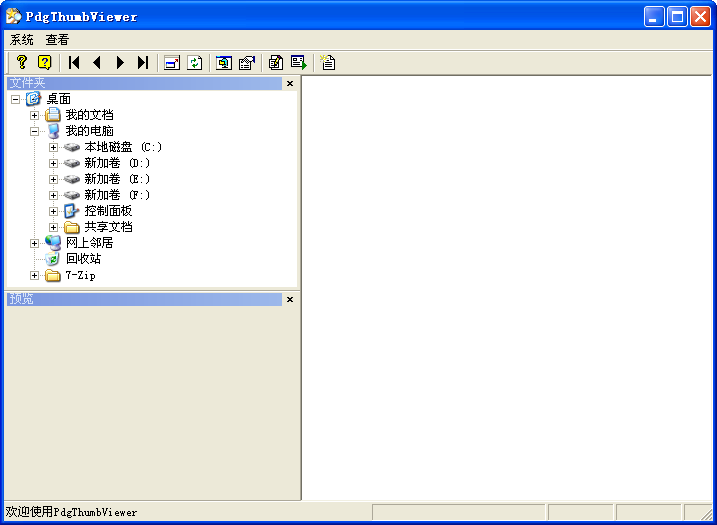Expand the 网上邻居 tree node
The height and width of the screenshot is (525, 717).
[x=35, y=243]
